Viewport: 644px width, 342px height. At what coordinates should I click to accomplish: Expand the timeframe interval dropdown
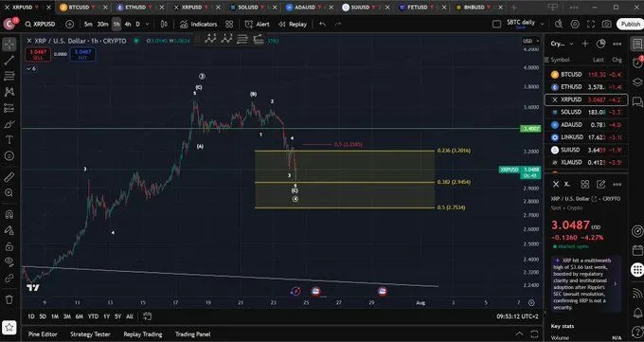pos(148,25)
